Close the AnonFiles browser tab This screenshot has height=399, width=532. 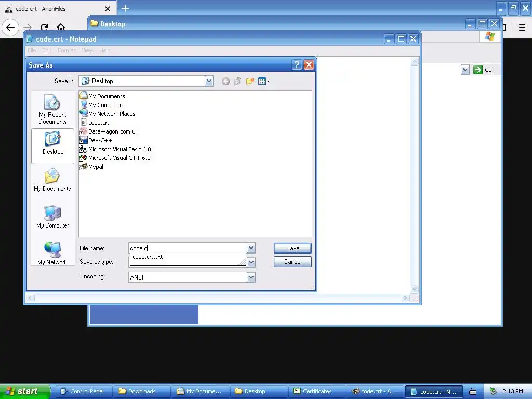click(x=107, y=9)
